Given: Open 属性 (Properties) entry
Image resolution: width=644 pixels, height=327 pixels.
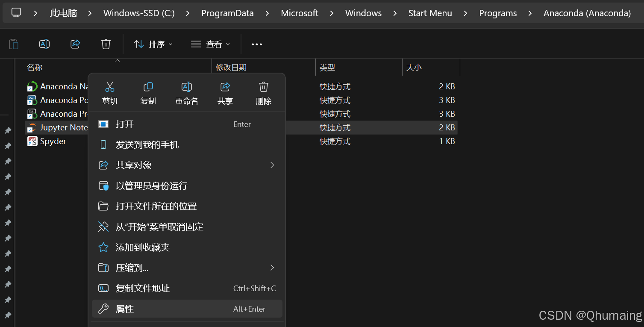Looking at the screenshot, I should (187, 309).
